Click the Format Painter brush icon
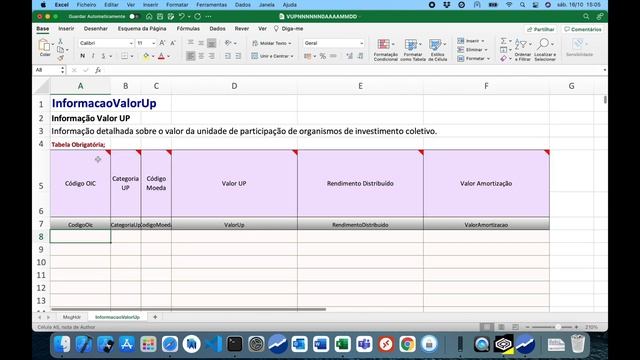The image size is (640, 360). pyautogui.click(x=61, y=58)
